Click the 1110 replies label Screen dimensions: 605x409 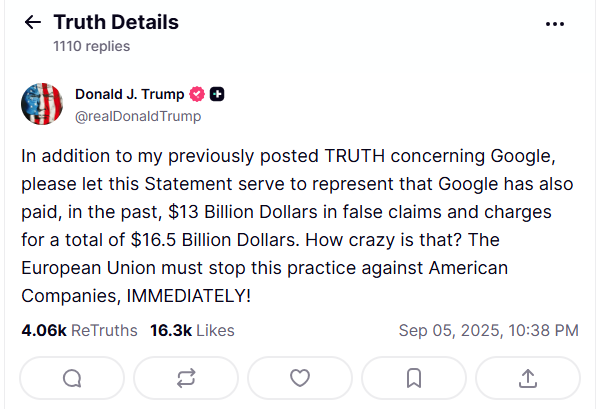click(x=91, y=46)
